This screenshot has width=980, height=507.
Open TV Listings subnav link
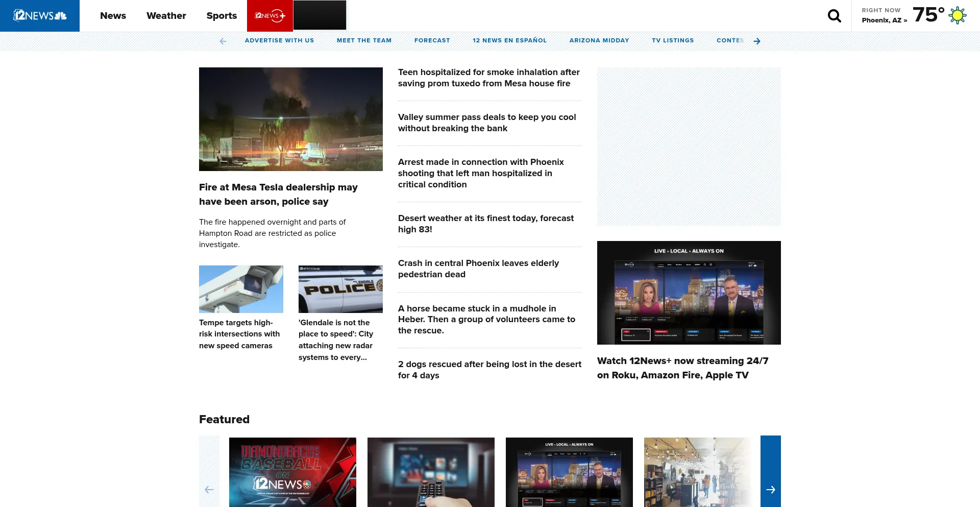pos(673,40)
